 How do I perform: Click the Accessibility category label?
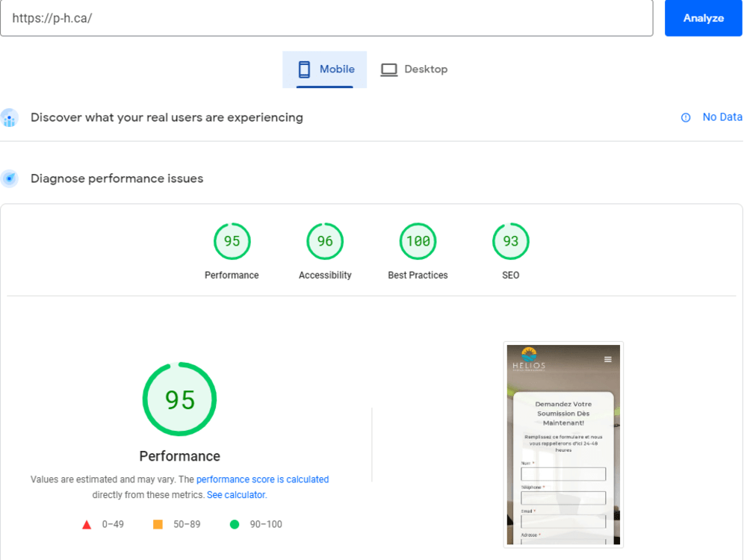[325, 276]
